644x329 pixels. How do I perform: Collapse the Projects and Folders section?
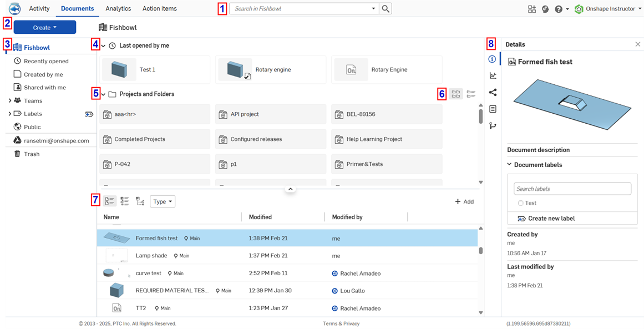pos(104,94)
